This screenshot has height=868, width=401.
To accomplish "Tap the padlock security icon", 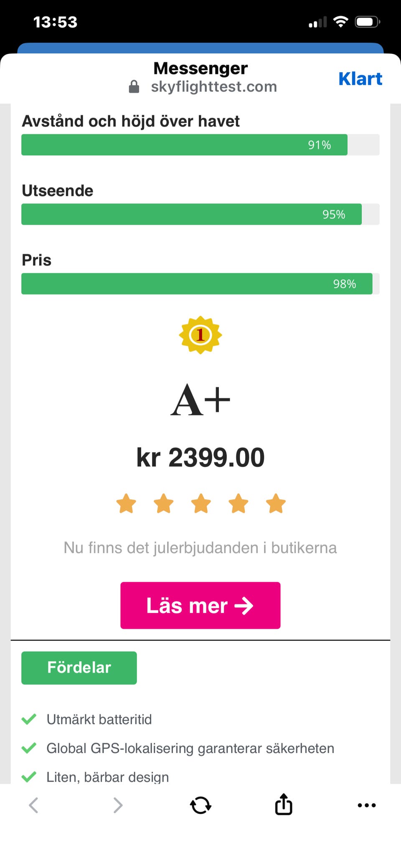I will [134, 86].
